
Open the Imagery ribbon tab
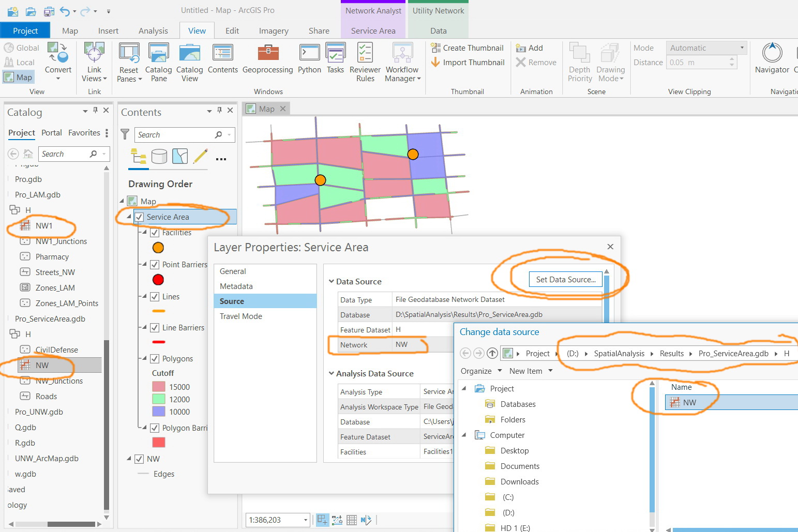(x=274, y=31)
